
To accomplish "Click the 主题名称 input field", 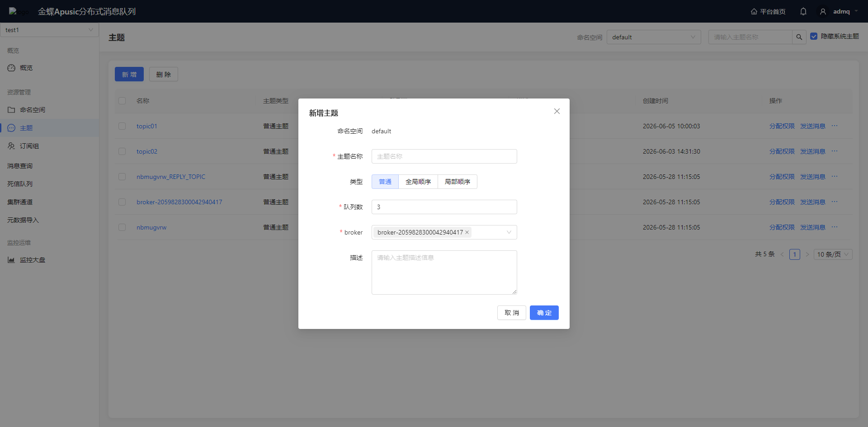I will click(x=444, y=156).
